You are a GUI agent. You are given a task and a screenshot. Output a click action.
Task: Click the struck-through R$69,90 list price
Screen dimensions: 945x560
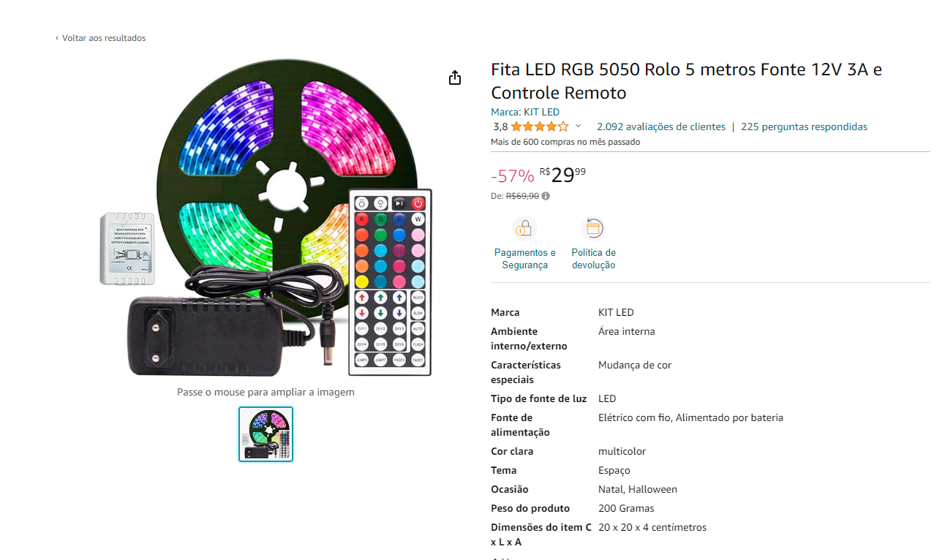point(522,196)
